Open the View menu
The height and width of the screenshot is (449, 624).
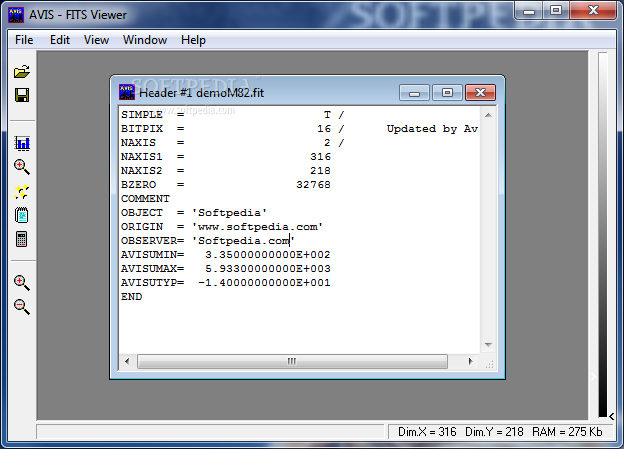point(96,40)
